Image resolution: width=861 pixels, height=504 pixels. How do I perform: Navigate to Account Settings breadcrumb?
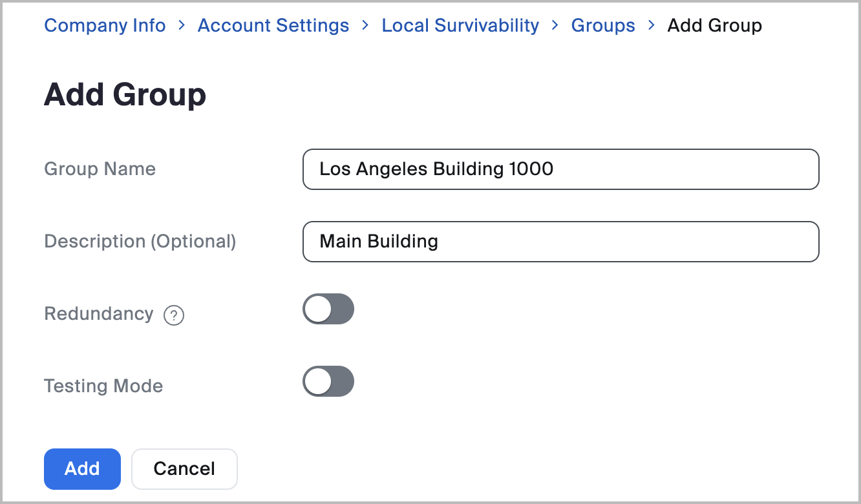point(273,26)
